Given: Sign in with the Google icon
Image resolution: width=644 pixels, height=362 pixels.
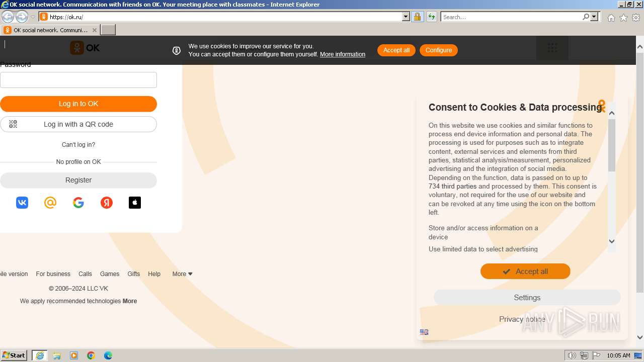Looking at the screenshot, I should [78, 203].
